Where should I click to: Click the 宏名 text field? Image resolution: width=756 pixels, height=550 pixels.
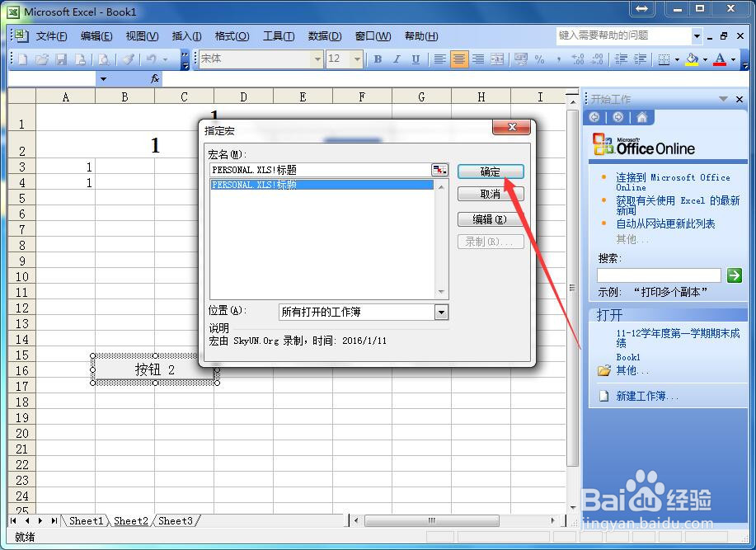pos(320,170)
